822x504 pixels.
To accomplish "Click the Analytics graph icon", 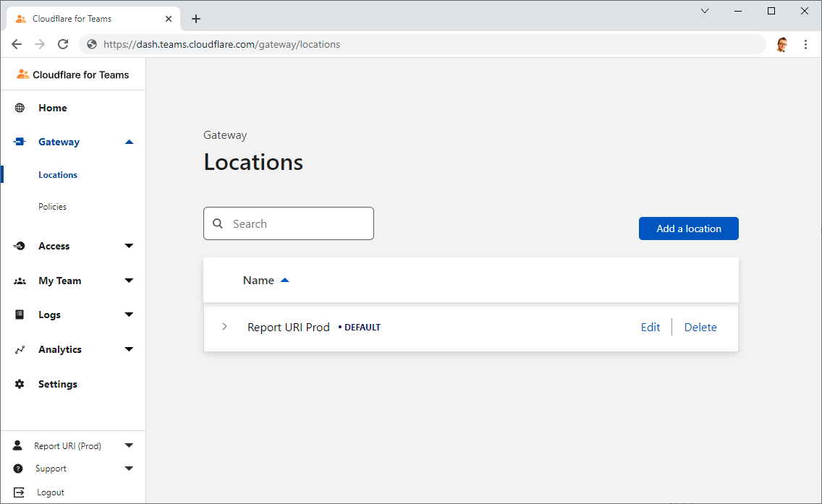I will pyautogui.click(x=20, y=349).
